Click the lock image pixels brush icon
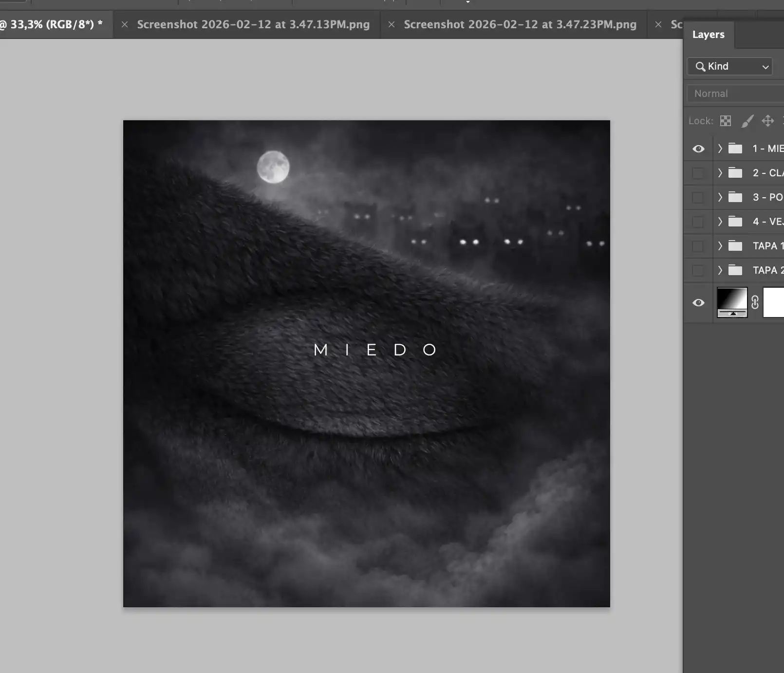Viewport: 784px width, 673px height. 747,121
